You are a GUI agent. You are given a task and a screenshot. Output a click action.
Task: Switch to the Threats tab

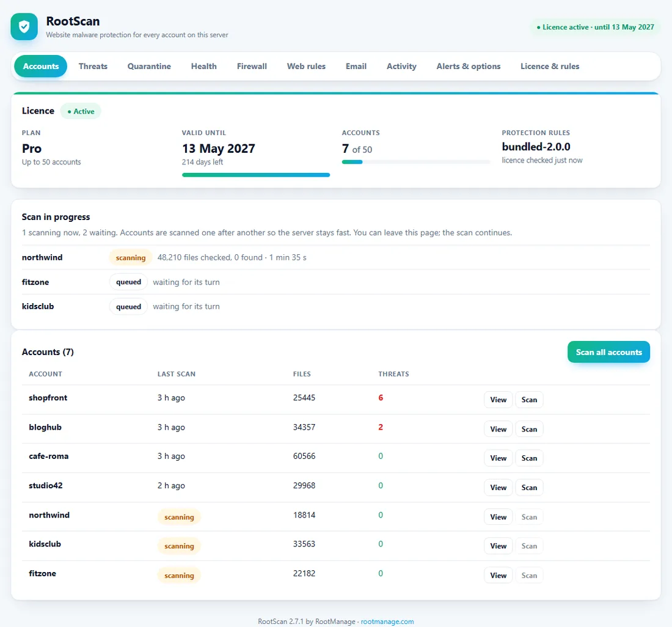point(93,67)
